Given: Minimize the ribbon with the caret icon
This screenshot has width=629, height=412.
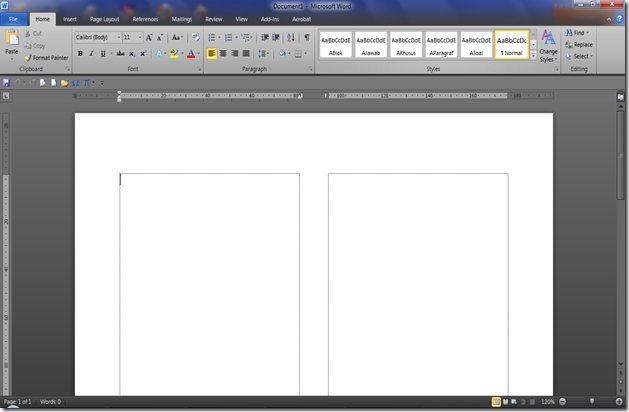Looking at the screenshot, I should pyautogui.click(x=609, y=19).
